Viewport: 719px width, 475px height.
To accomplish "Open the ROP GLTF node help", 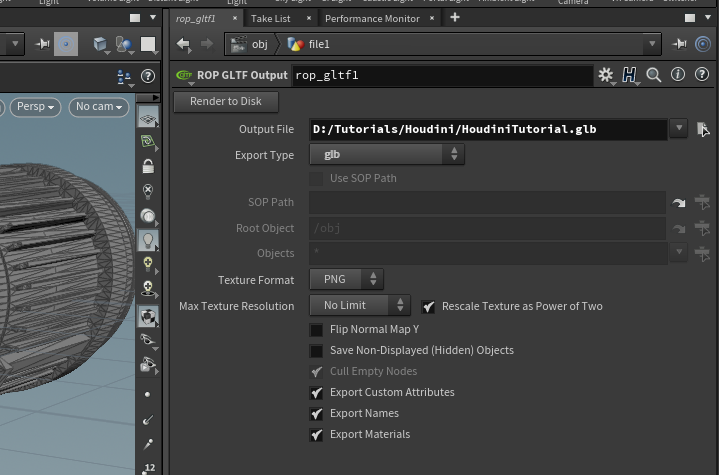I will [702, 75].
